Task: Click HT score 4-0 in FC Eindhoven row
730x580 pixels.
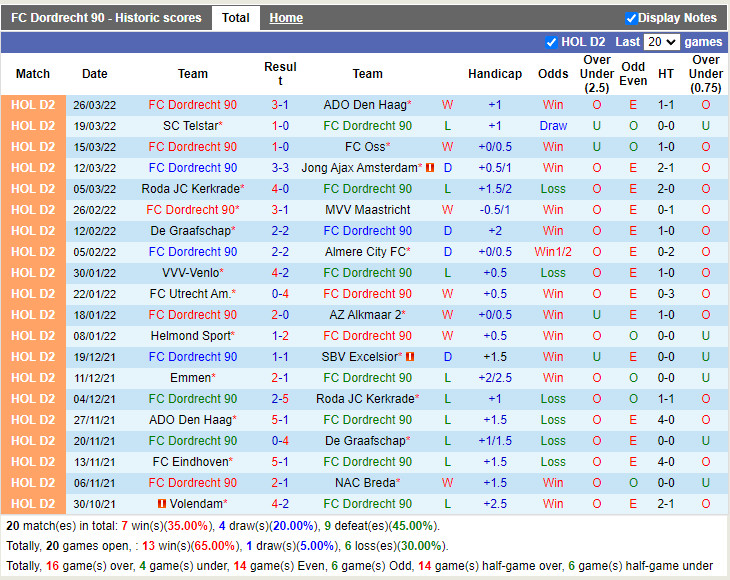Action: [666, 462]
